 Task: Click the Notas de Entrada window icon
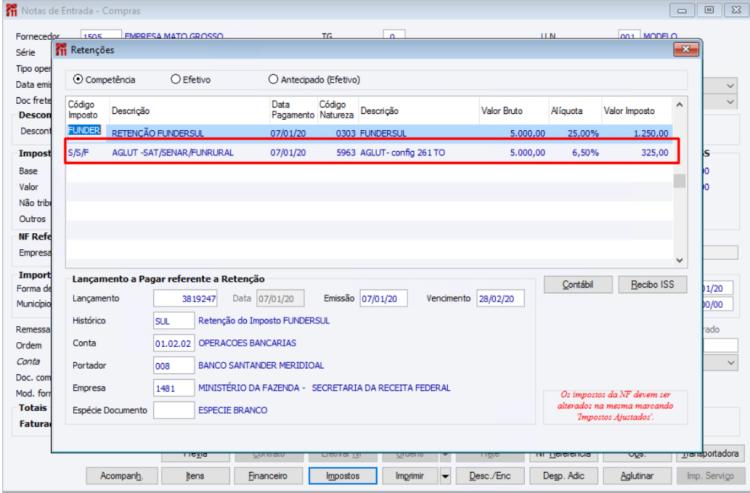click(x=11, y=10)
